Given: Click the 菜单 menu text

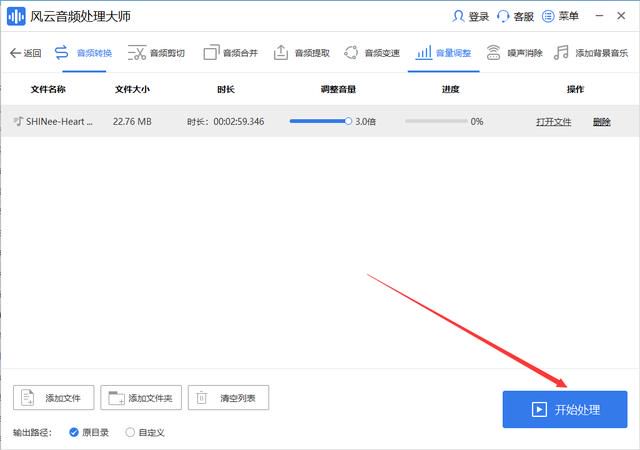Looking at the screenshot, I should click(569, 16).
